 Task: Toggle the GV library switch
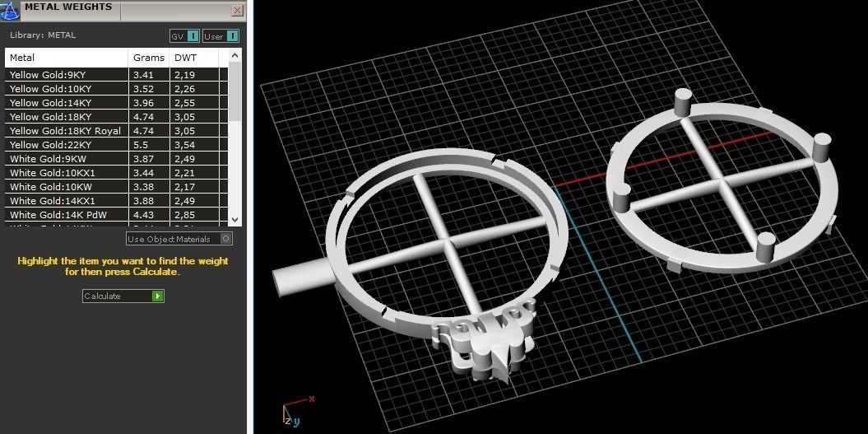click(184, 36)
